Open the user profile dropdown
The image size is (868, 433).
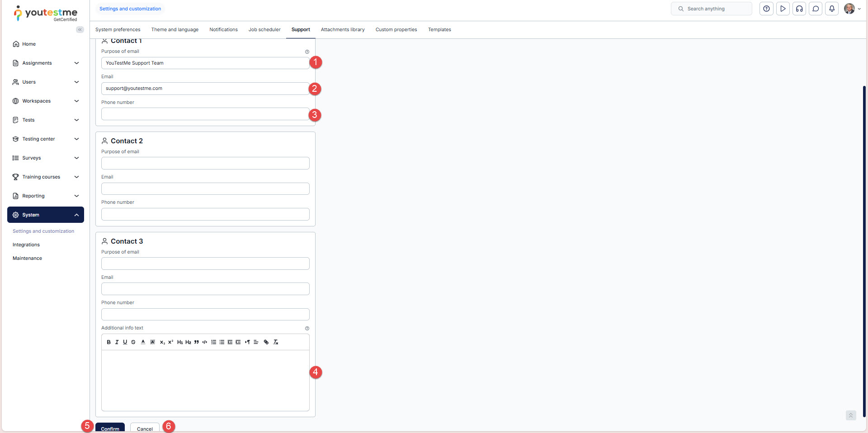[852, 9]
